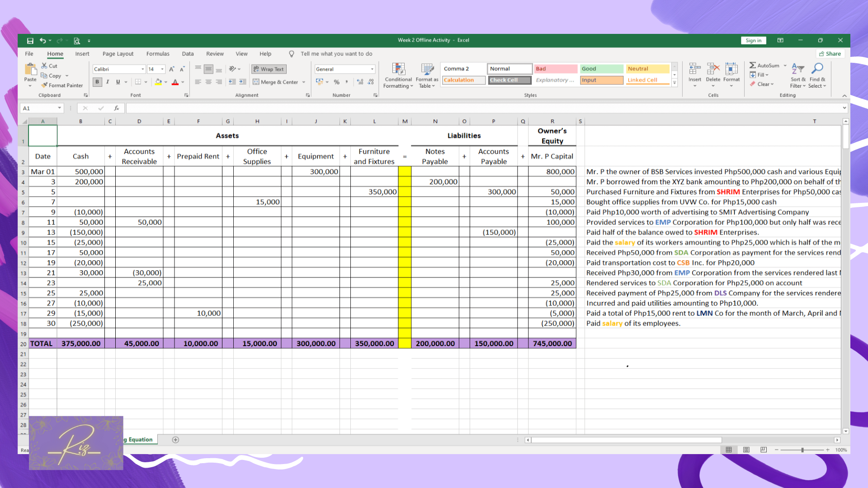Expand the cell styles gallery More arrow
868x488 pixels.
point(675,83)
